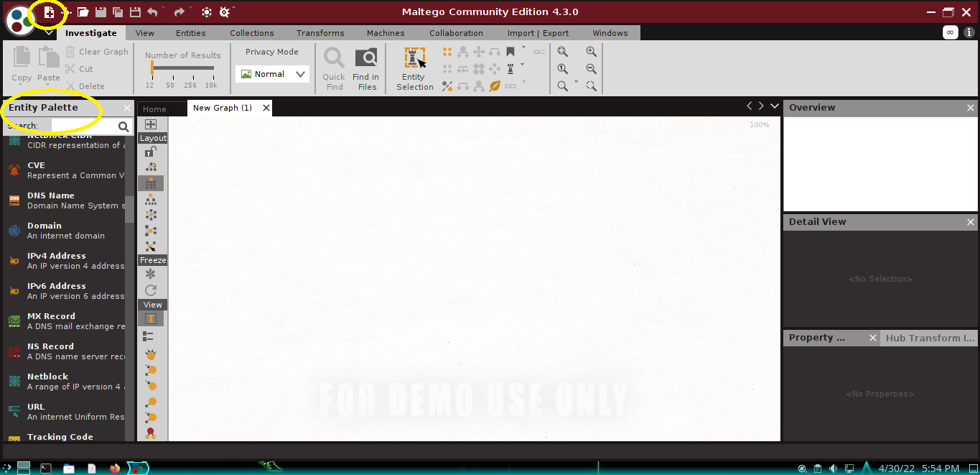This screenshot has width=980, height=475.
Task: Click the Number of Results slider handle
Action: [152, 68]
